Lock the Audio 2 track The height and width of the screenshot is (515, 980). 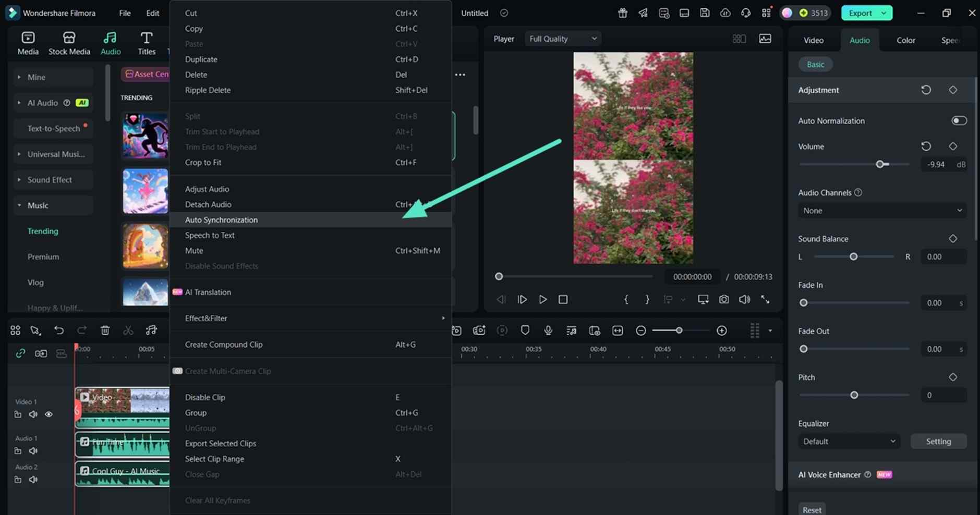[18, 480]
